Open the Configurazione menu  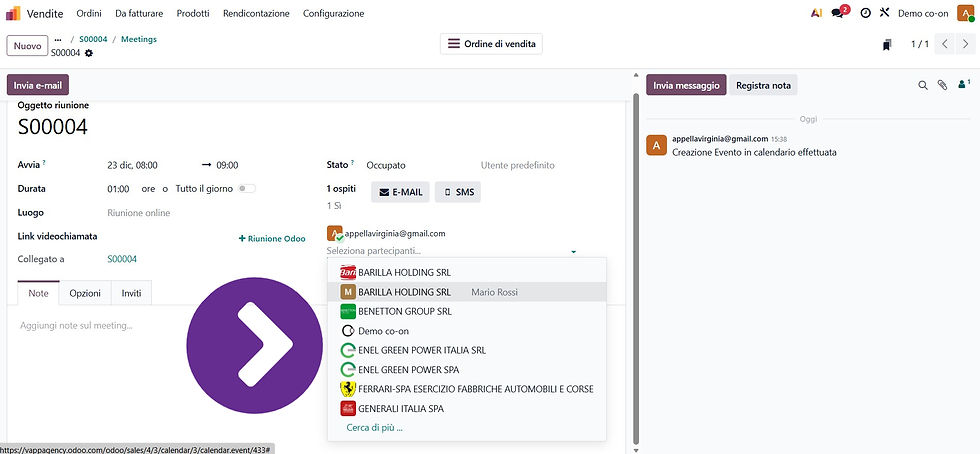[x=333, y=13]
